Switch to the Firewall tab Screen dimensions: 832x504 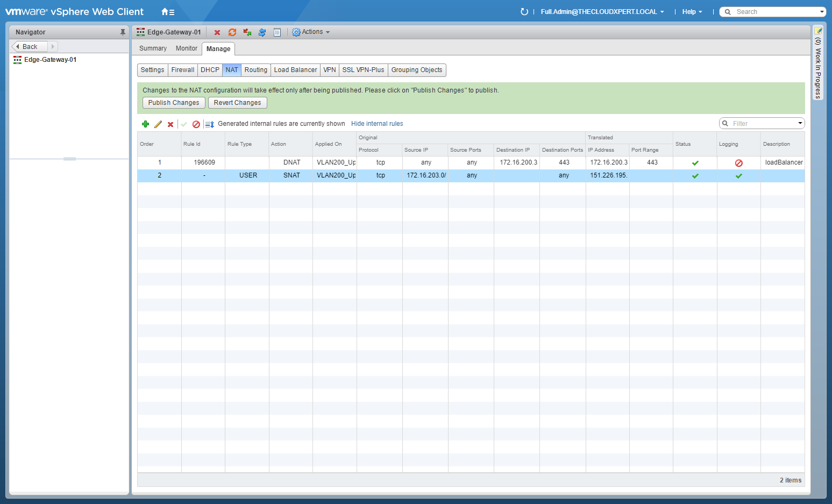(x=182, y=70)
